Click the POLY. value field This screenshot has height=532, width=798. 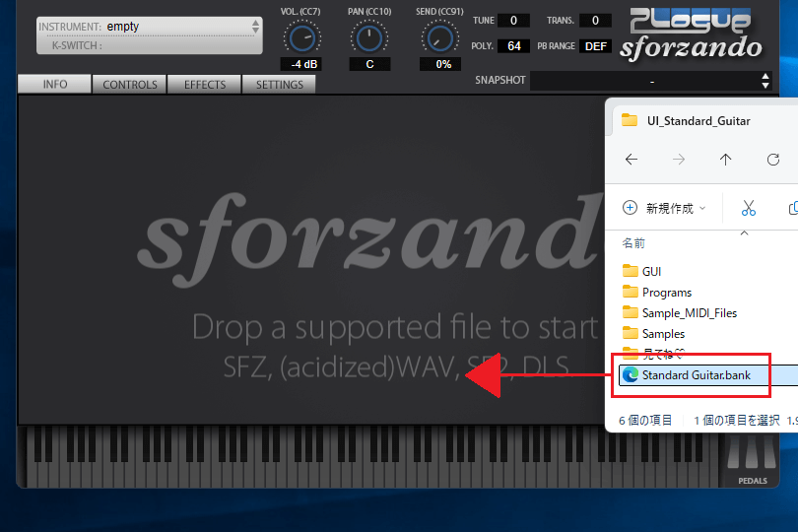tap(513, 46)
